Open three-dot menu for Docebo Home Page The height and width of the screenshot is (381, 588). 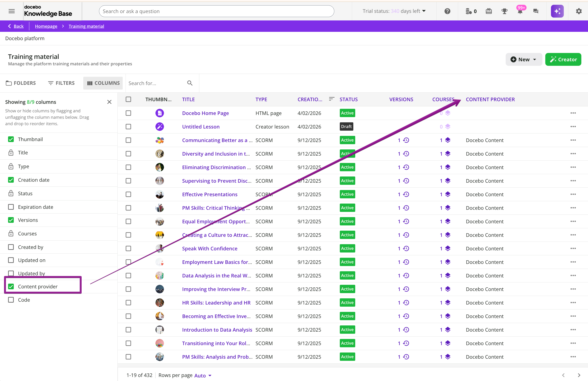click(x=573, y=113)
